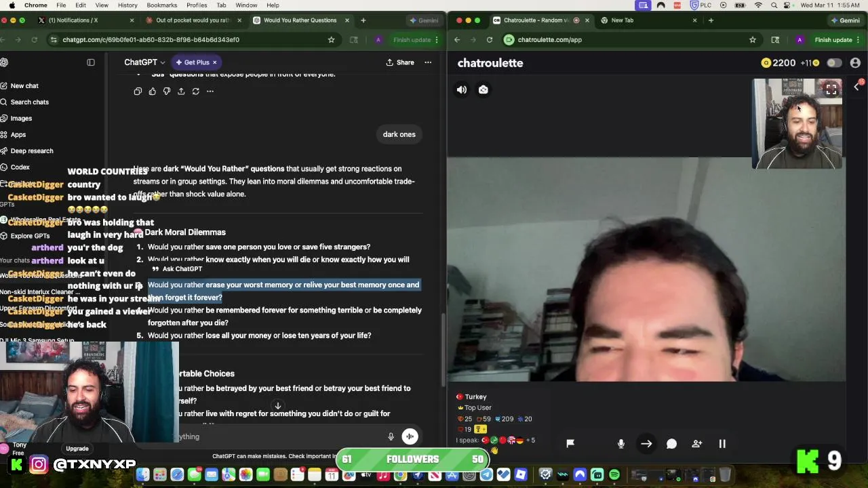868x488 pixels.
Task: Open Codex in the ChatGPT sidebar
Action: pyautogui.click(x=20, y=167)
